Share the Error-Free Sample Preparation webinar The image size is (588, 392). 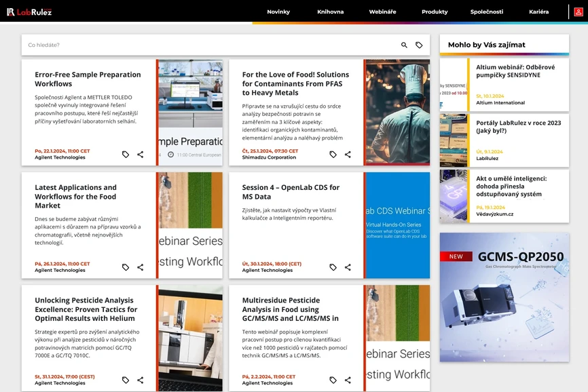point(141,155)
